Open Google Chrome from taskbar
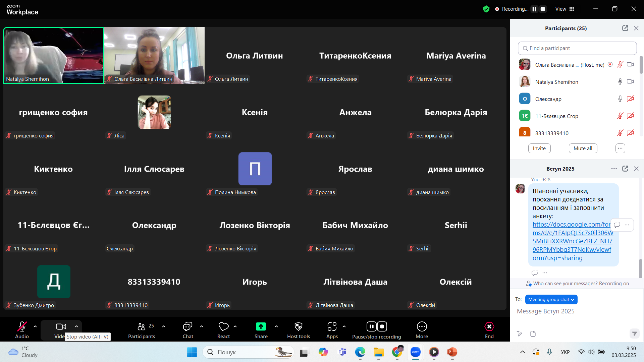The height and width of the screenshot is (362, 644). (x=397, y=352)
